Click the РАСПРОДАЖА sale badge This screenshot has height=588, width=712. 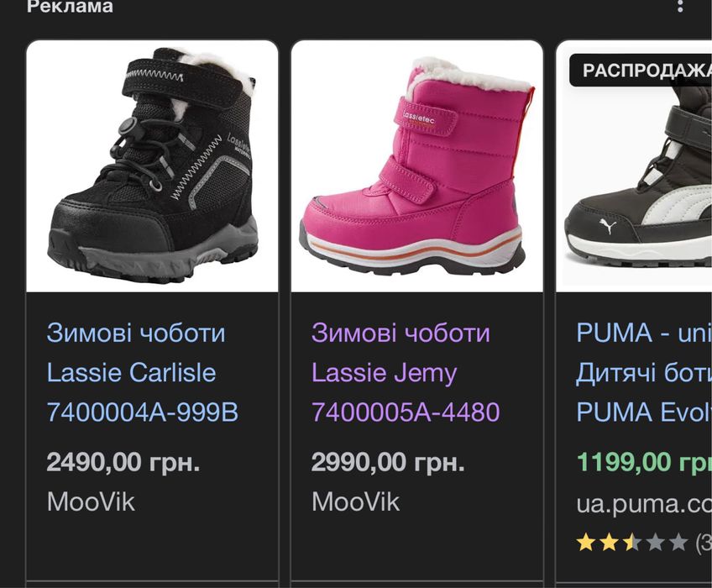(642, 71)
